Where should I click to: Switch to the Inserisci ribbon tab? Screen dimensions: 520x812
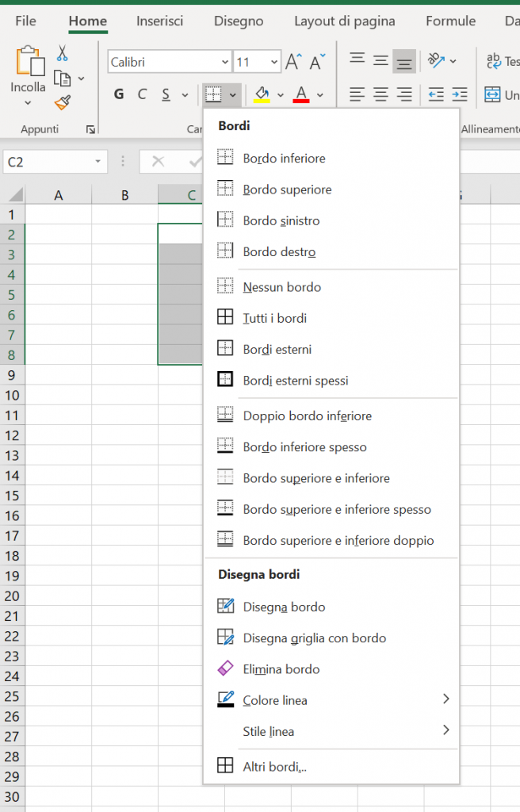point(159,21)
